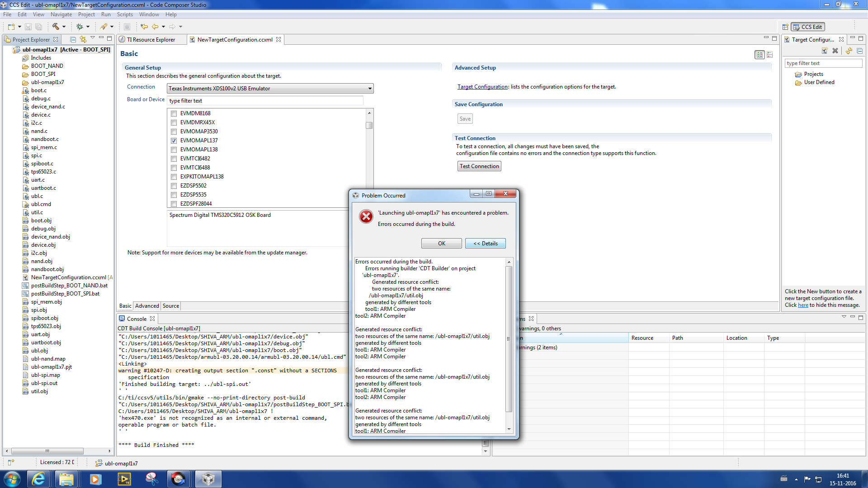Click the Open Perspective icon
Image resolution: width=868 pixels, height=488 pixels.
[x=785, y=27]
